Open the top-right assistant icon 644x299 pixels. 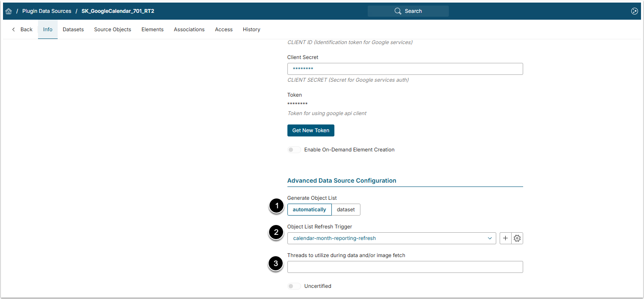(634, 11)
